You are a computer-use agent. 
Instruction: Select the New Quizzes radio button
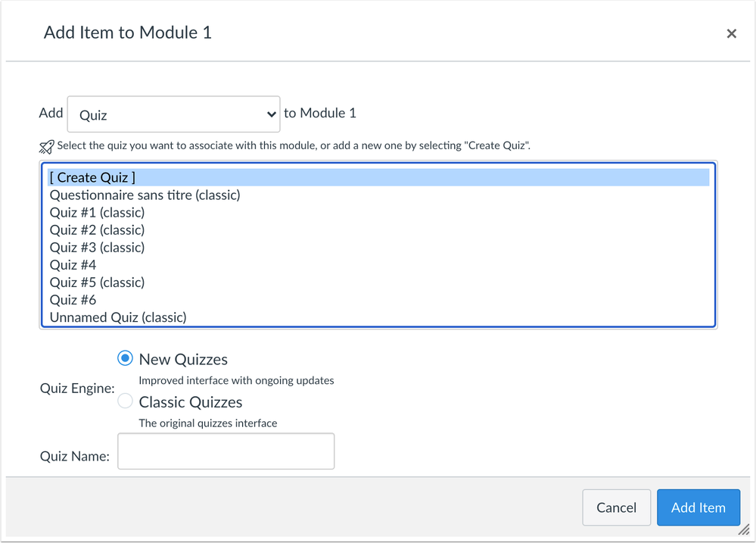click(x=126, y=358)
